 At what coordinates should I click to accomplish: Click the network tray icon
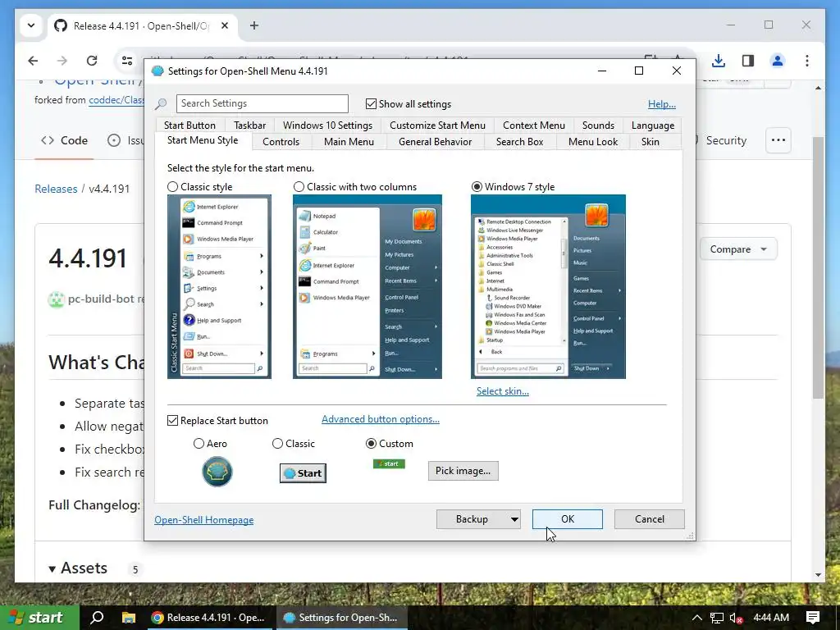pos(717,618)
